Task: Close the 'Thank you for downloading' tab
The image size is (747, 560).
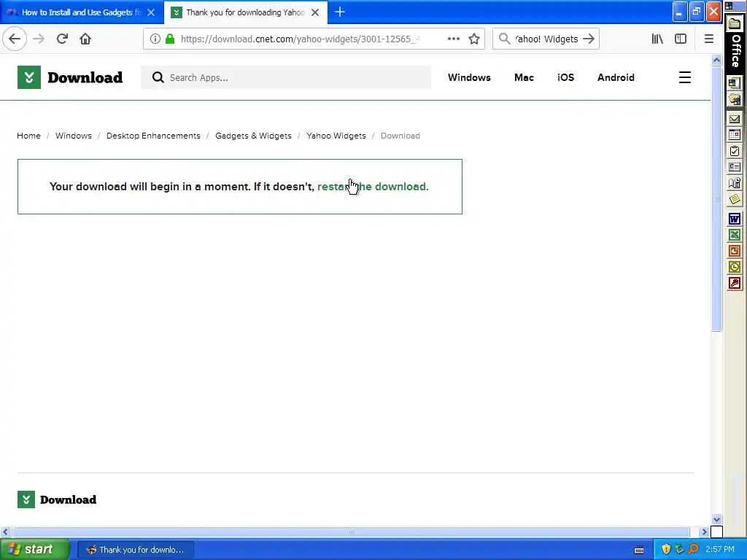Action: pos(315,12)
